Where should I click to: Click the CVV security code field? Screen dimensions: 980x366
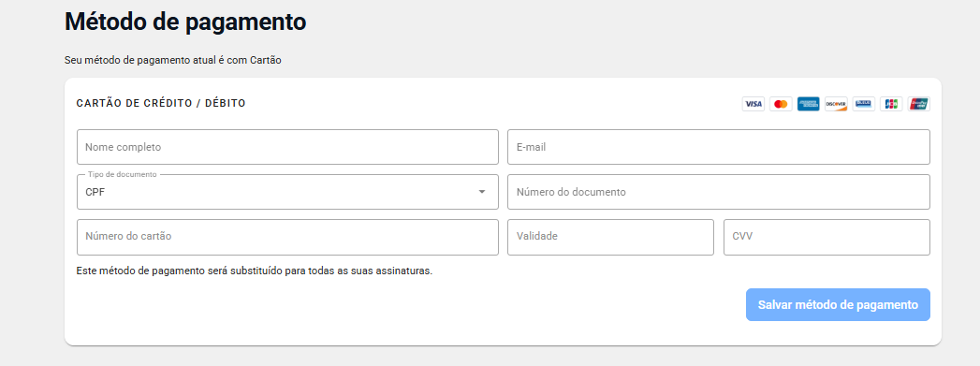point(826,237)
